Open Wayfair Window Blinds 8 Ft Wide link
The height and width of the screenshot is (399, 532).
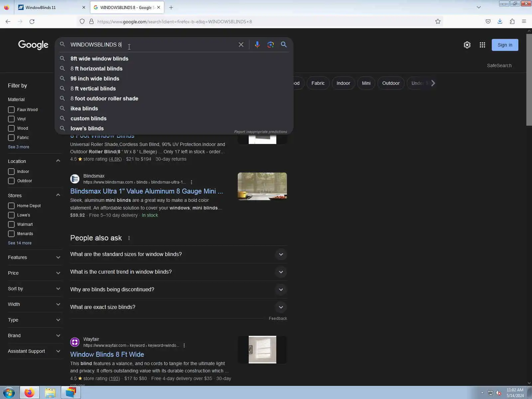(107, 354)
